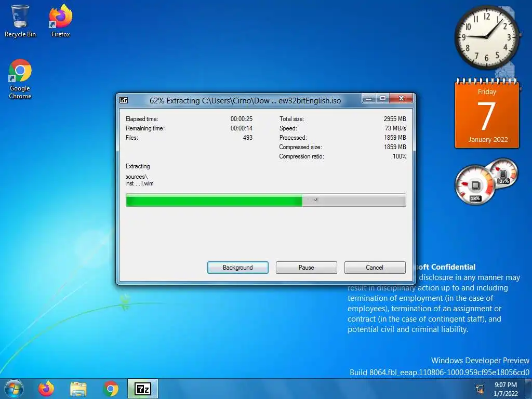Open Windows Explorer from the taskbar
The height and width of the screenshot is (399, 532).
pyautogui.click(x=78, y=389)
